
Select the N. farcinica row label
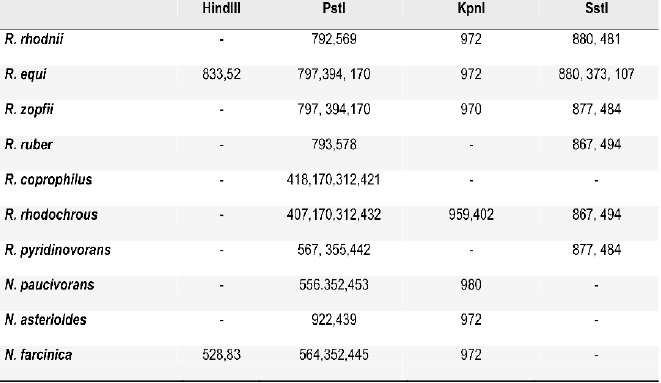pyautogui.click(x=38, y=355)
